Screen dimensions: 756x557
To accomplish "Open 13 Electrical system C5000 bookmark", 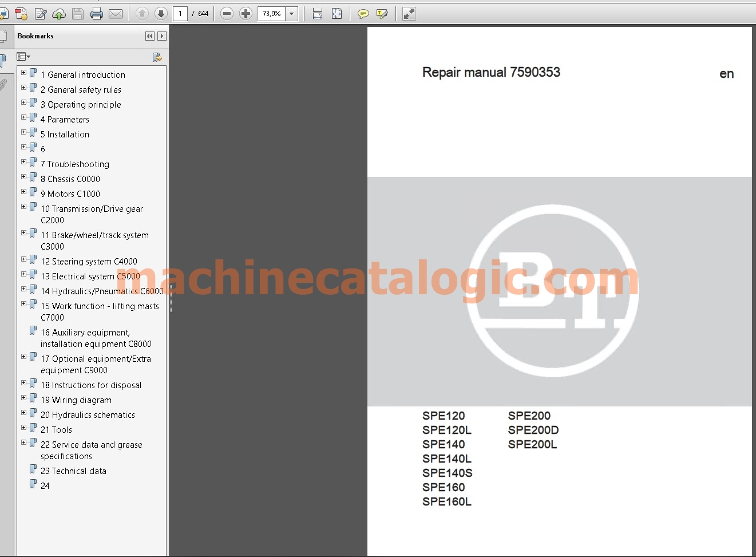I will pos(90,276).
